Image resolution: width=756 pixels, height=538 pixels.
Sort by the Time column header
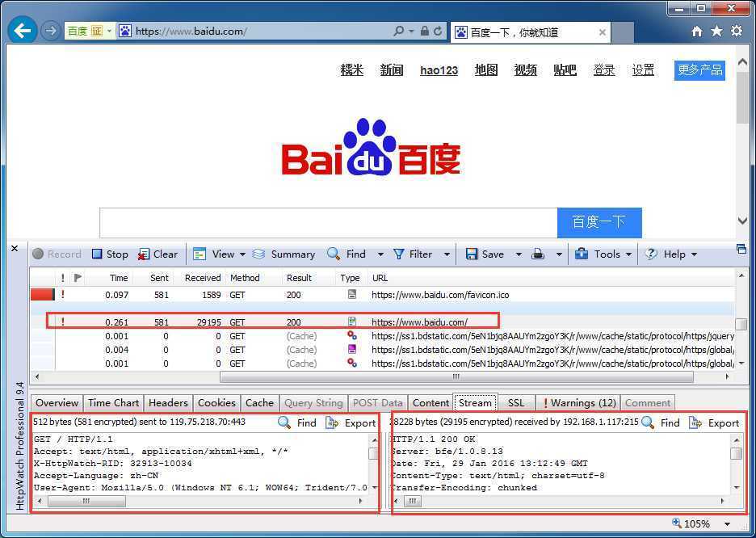pyautogui.click(x=119, y=278)
